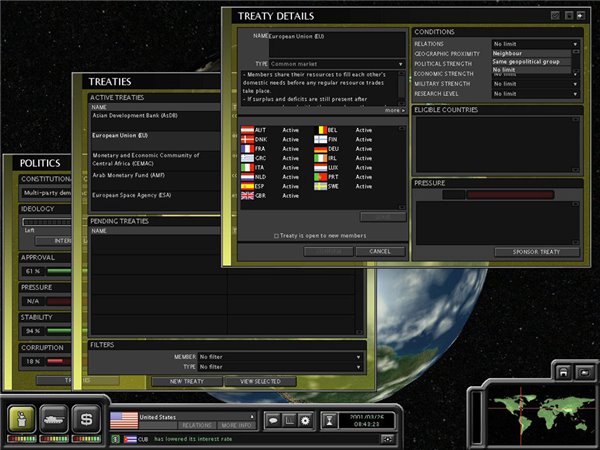Click the SWE flag in treaty members
Screen dimensions: 600x450
[x=320, y=186]
